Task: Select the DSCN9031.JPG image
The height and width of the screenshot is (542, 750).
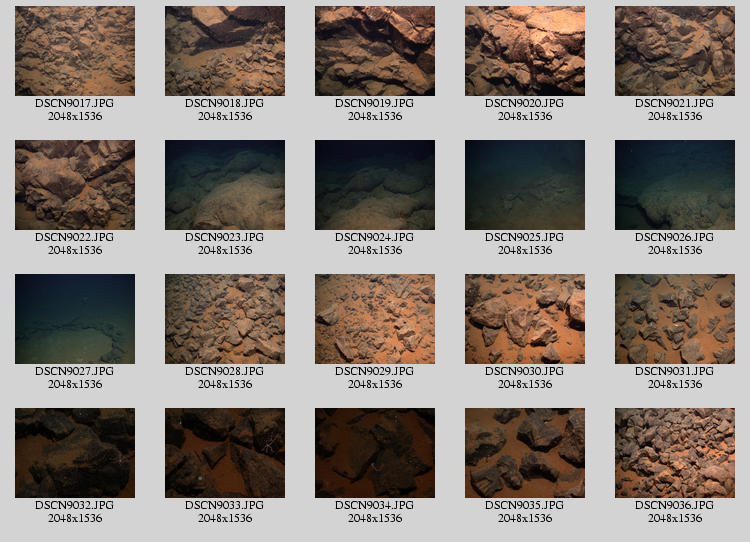Action: (675, 319)
